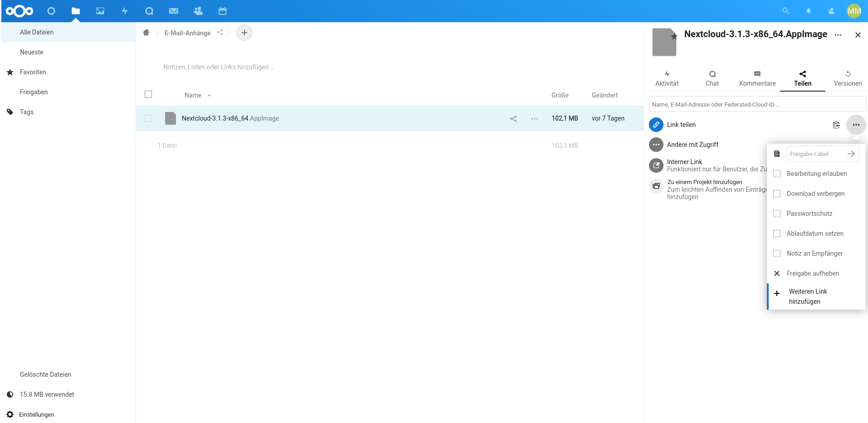Open Tags in sidebar
This screenshot has height=423, width=868.
click(x=68, y=112)
